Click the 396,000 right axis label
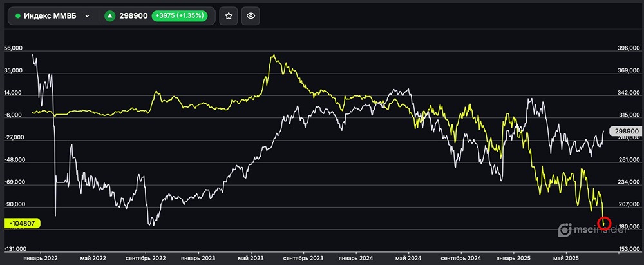The height and width of the screenshot is (265, 644). tap(629, 49)
